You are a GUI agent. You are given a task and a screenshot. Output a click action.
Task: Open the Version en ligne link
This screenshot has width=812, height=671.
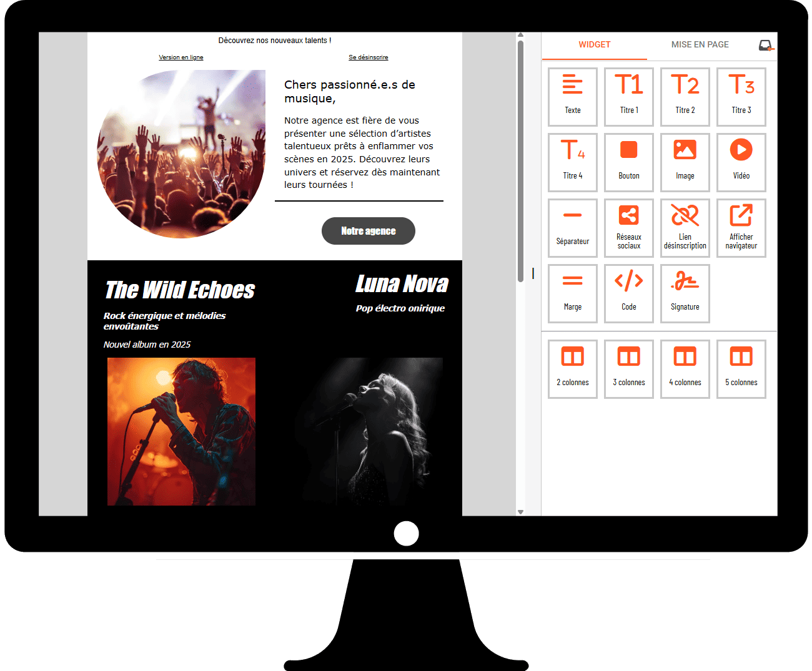tap(181, 57)
